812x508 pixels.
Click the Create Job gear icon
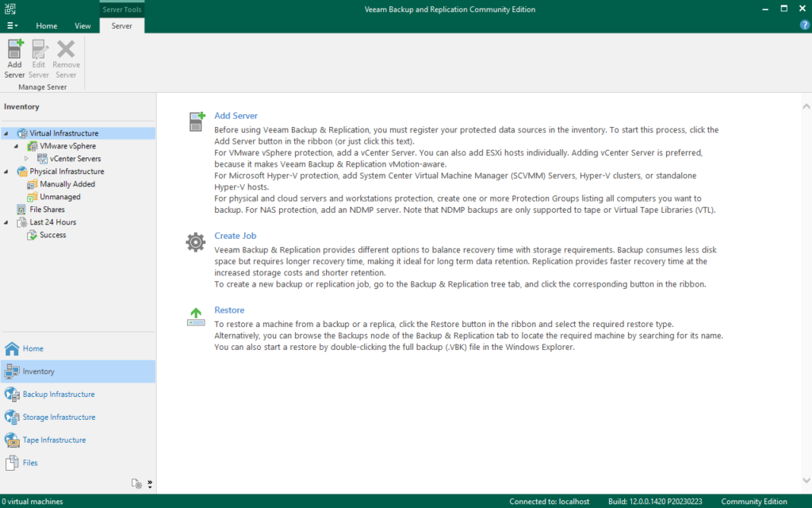(196, 242)
